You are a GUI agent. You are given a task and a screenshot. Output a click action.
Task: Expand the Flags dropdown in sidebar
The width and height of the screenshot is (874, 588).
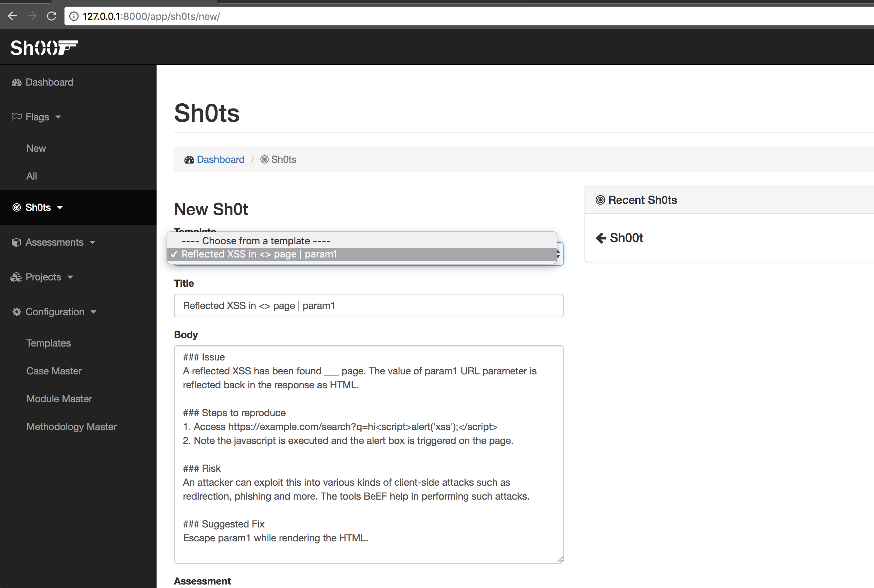(37, 117)
